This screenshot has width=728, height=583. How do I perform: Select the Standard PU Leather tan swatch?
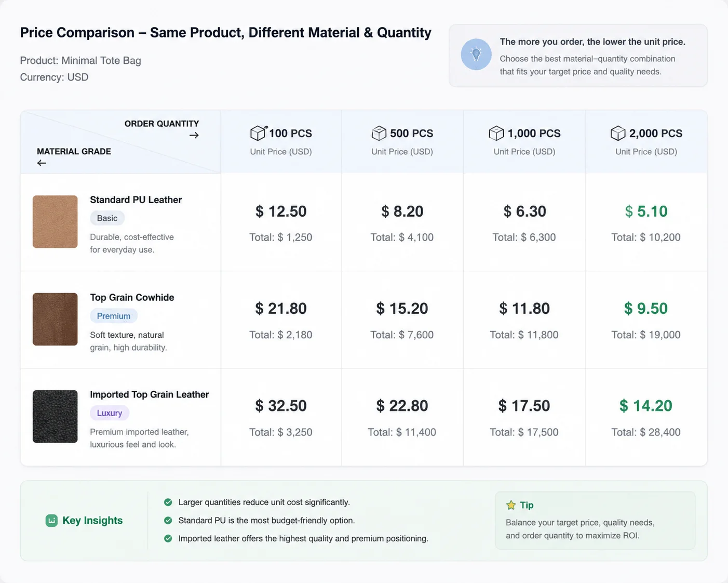55,222
